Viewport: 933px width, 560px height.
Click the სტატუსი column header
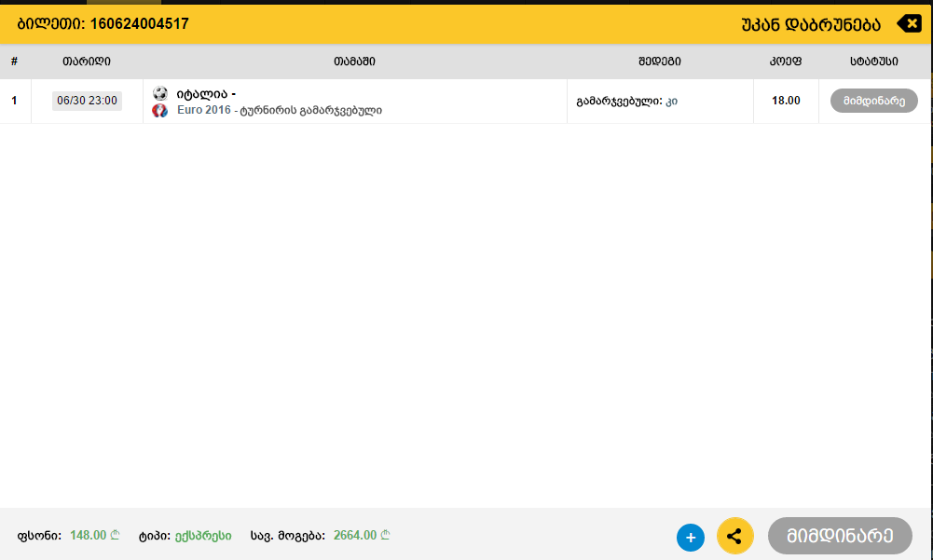[x=874, y=61]
